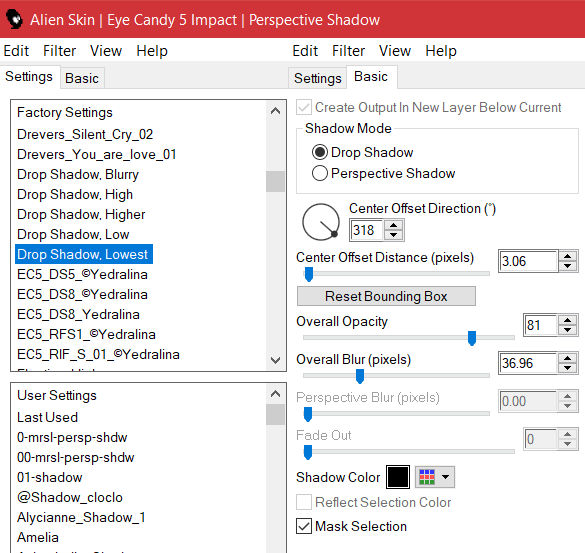Click the User Settings list scrollbar thumb
The image size is (585, 553).
(275, 415)
